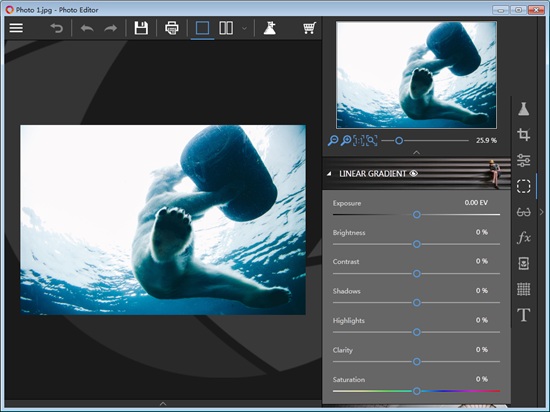Open the shopping cart store
The width and height of the screenshot is (550, 412).
[x=309, y=28]
